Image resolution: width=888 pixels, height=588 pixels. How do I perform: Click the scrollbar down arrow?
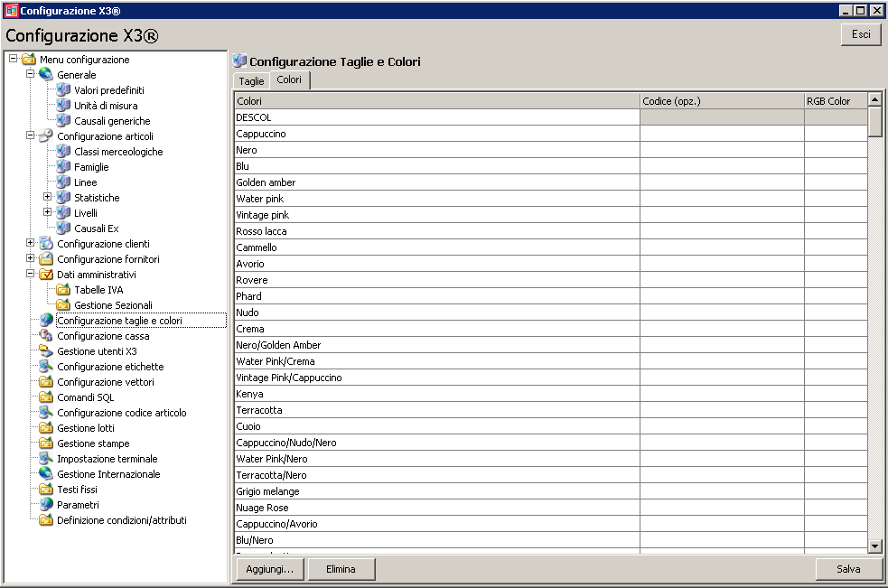click(875, 546)
